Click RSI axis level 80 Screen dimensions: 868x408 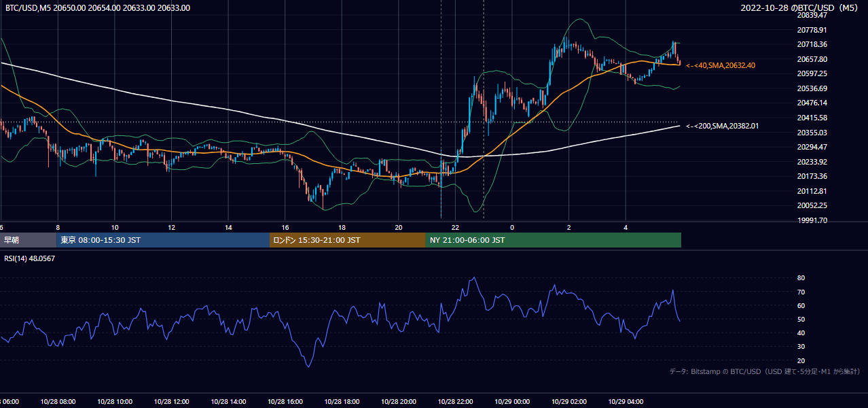click(801, 278)
